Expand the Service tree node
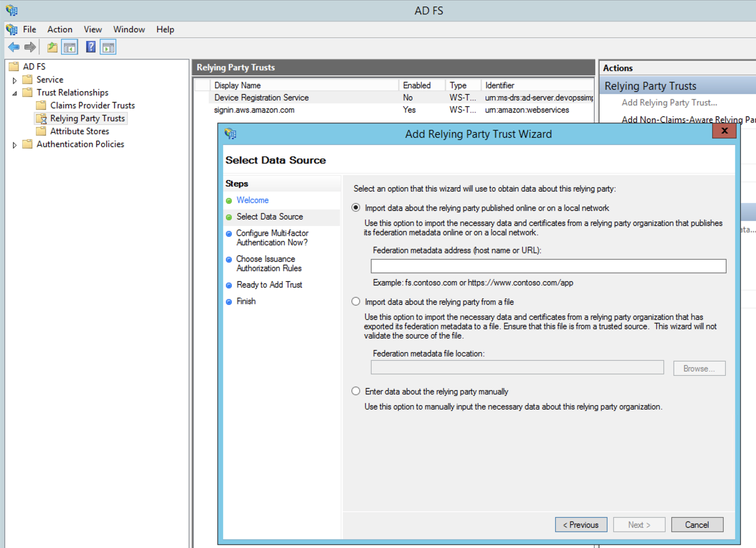The width and height of the screenshot is (756, 548). point(15,80)
